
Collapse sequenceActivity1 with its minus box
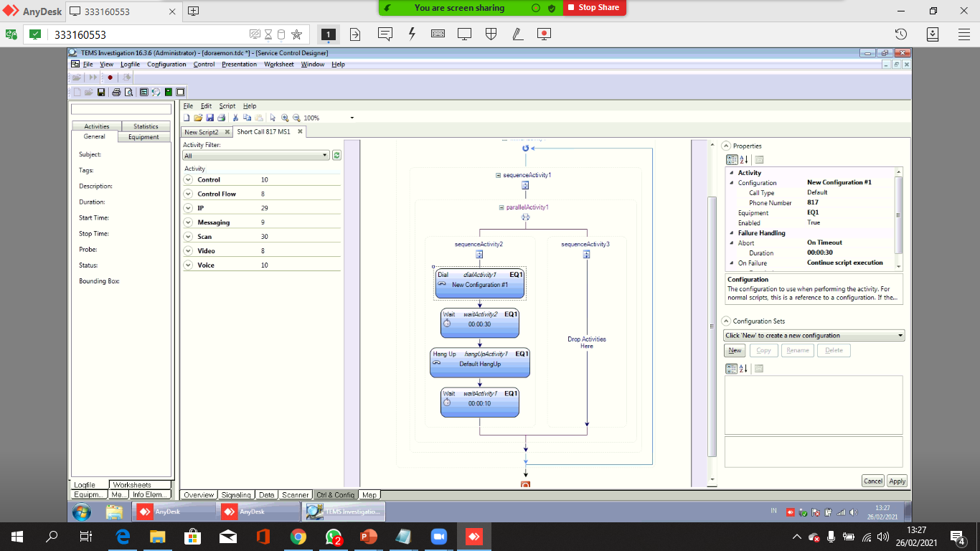coord(499,175)
